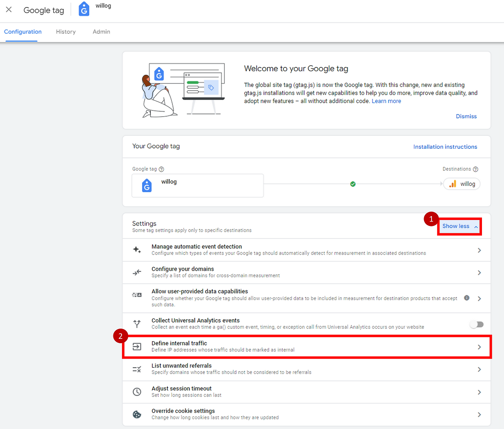
Task: Open Override cookie settings
Action: coord(306,414)
